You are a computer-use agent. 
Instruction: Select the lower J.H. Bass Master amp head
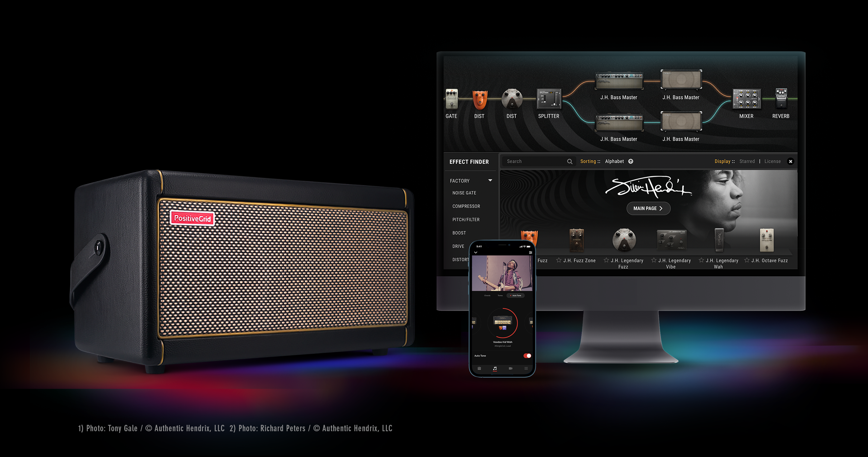(x=619, y=123)
